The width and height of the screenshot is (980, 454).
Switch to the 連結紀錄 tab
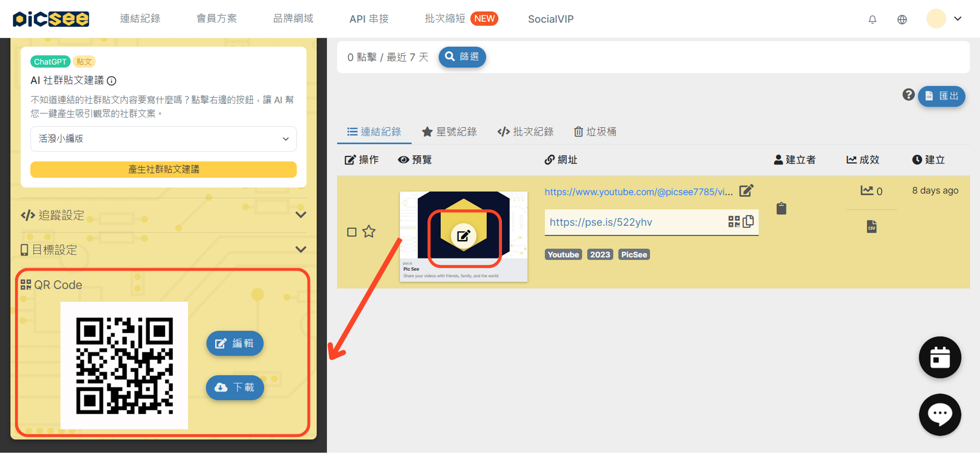(374, 132)
